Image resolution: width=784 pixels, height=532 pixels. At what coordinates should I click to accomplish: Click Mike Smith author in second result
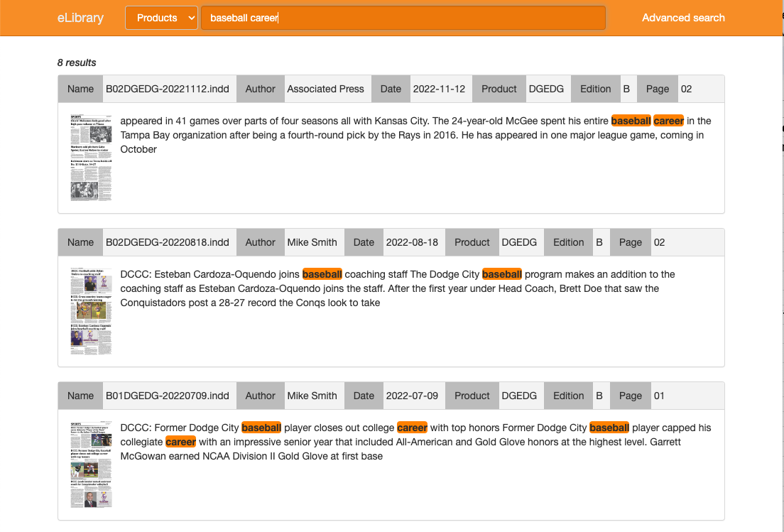pyautogui.click(x=312, y=242)
